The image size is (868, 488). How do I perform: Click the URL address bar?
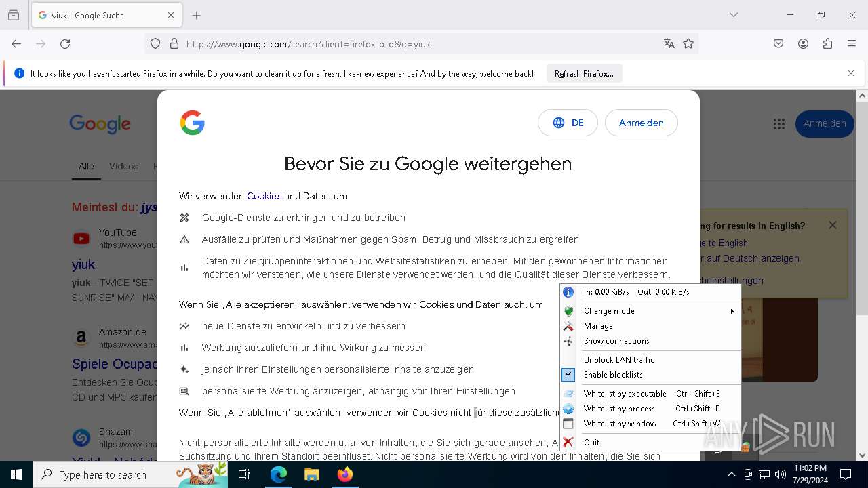pyautogui.click(x=420, y=44)
